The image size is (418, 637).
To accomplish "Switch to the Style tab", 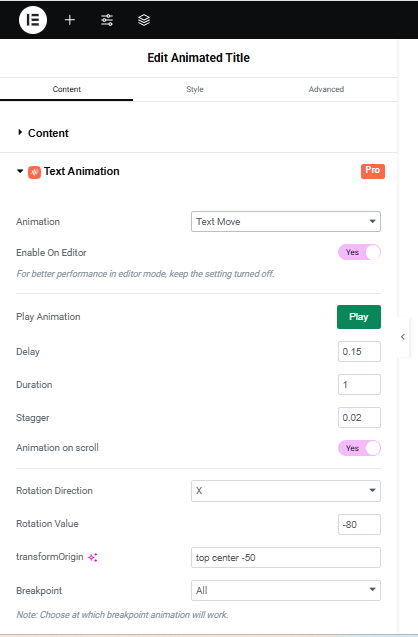I will pyautogui.click(x=195, y=89).
